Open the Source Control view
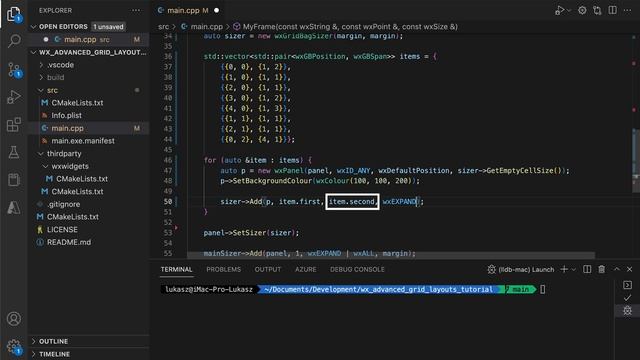 14,70
